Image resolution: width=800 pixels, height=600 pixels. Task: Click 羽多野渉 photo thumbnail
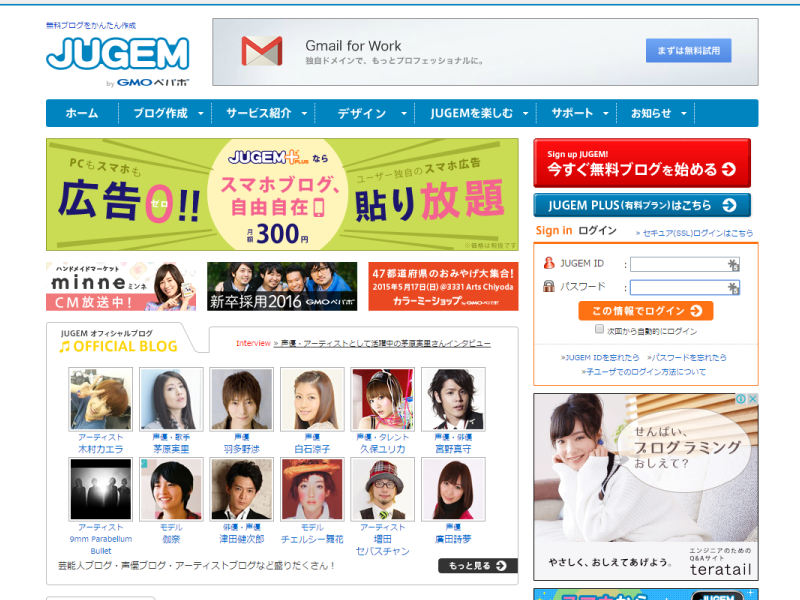242,399
